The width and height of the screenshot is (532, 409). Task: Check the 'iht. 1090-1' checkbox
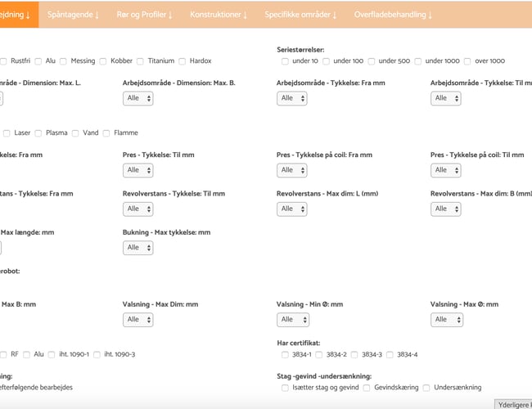point(52,354)
